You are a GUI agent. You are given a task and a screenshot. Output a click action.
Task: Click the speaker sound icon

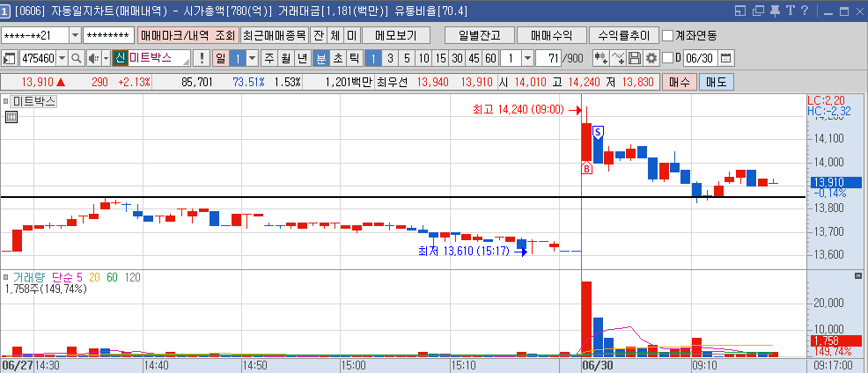[x=93, y=58]
